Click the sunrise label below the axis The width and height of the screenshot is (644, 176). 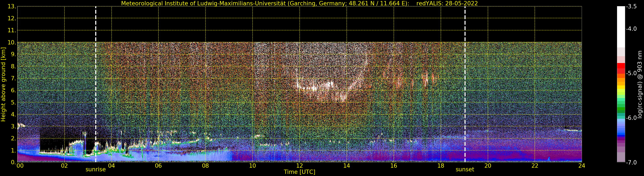click(95, 170)
